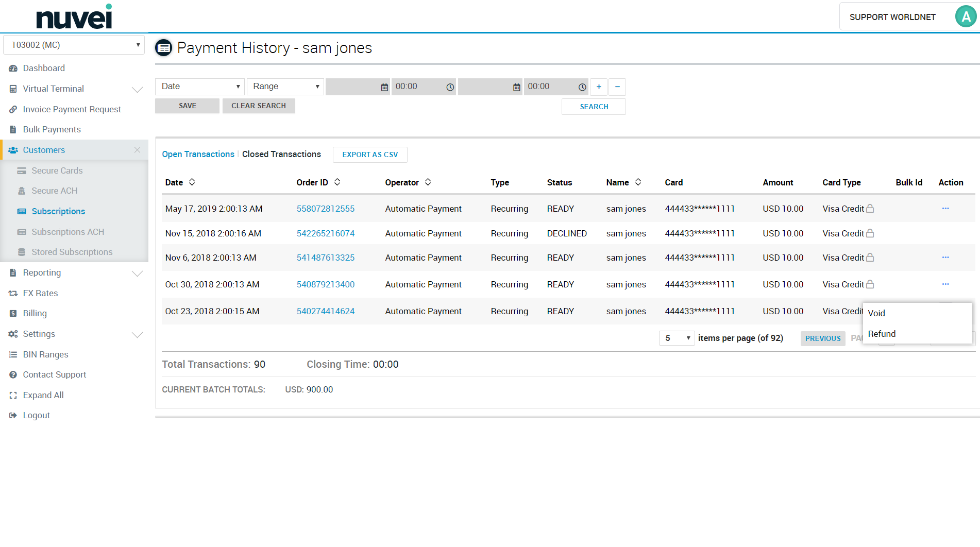This screenshot has width=980, height=547.
Task: Open order 558072812555 link
Action: click(326, 209)
